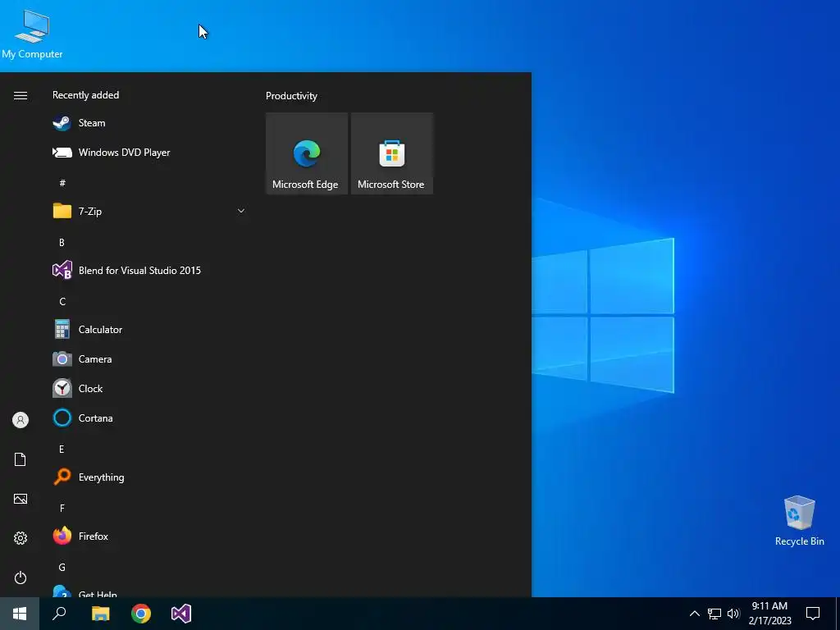This screenshot has width=840, height=630.
Task: Open Settings gear in Start sidebar
Action: point(21,538)
